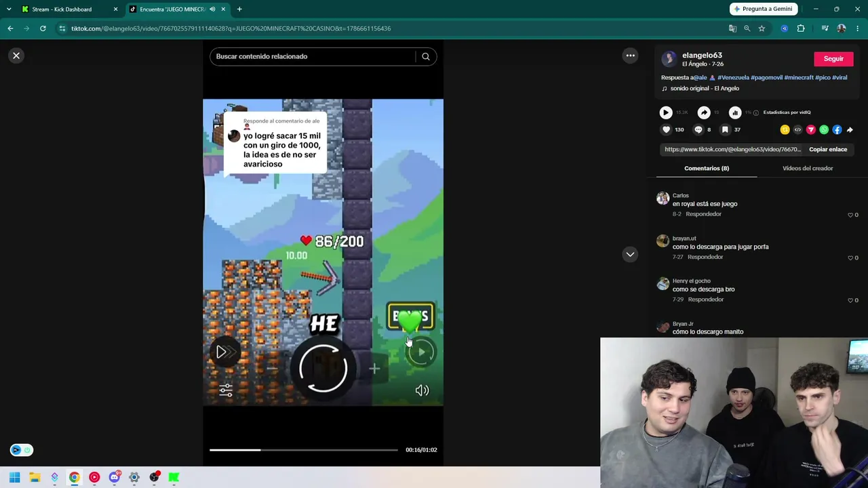Mute the TikTok tab audio indicator
This screenshot has height=488, width=868.
point(212,9)
